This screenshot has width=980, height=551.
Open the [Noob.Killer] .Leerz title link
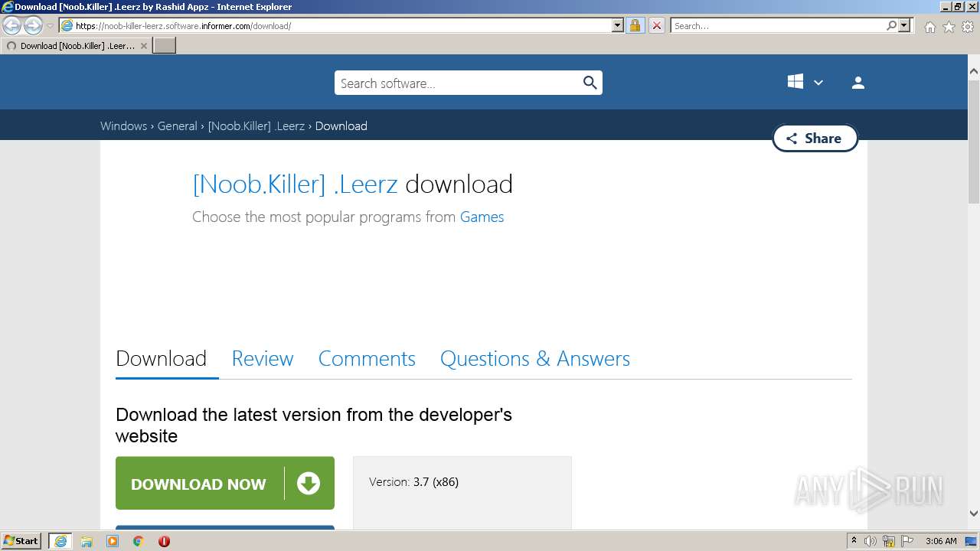click(x=295, y=184)
